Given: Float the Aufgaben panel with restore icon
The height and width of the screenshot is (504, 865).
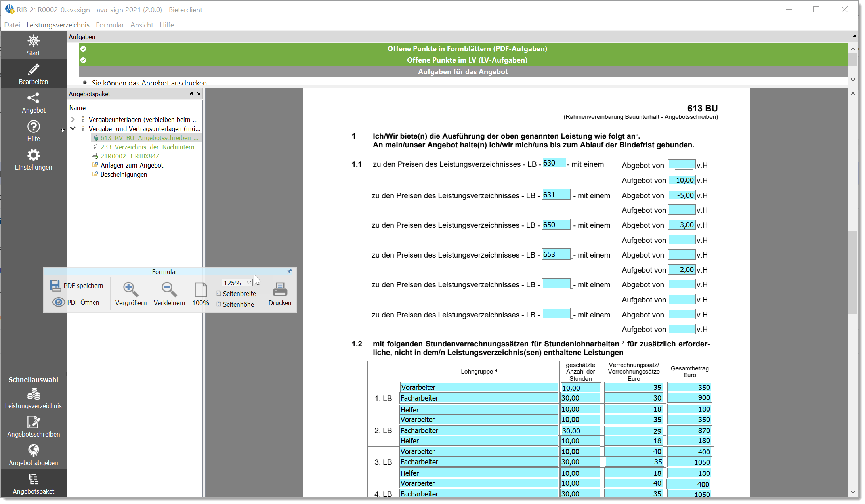Looking at the screenshot, I should pyautogui.click(x=854, y=37).
